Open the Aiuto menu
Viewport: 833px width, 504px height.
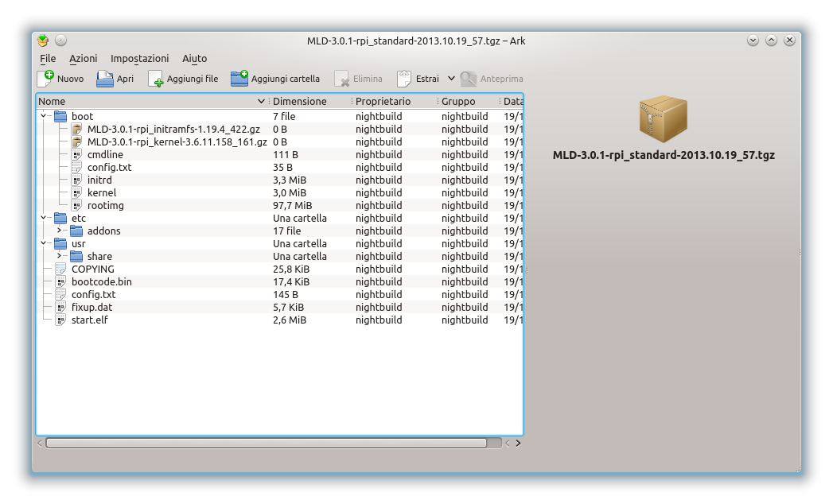[194, 58]
